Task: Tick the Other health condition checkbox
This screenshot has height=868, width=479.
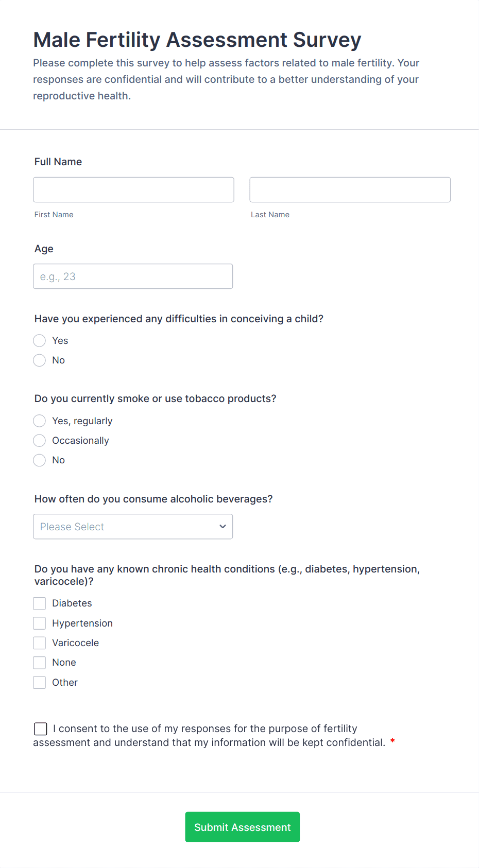Action: pos(40,683)
